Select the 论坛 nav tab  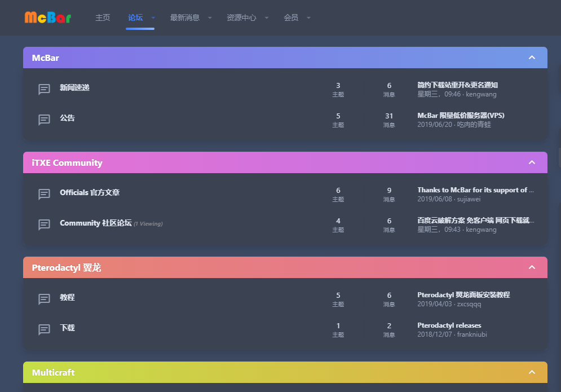point(136,17)
